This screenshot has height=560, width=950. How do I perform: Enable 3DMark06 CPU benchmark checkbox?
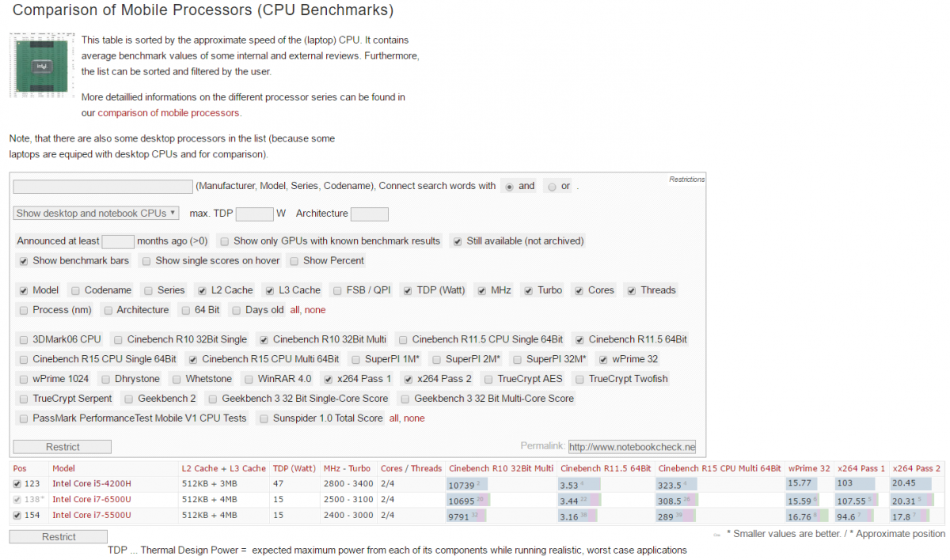coord(24,339)
